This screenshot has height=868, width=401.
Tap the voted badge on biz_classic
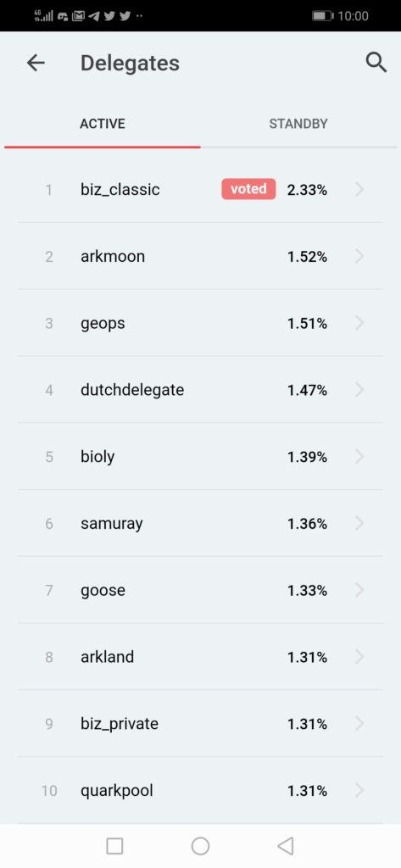[248, 189]
